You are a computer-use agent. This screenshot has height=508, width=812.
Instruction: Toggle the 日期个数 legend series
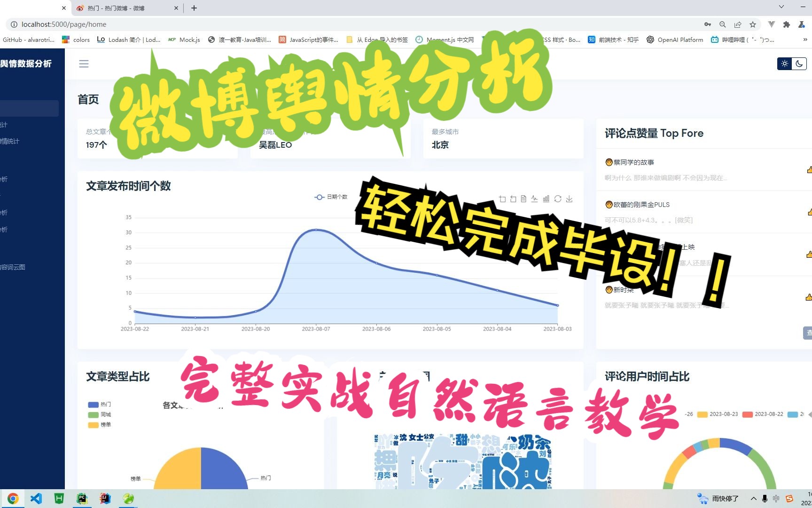tap(331, 197)
